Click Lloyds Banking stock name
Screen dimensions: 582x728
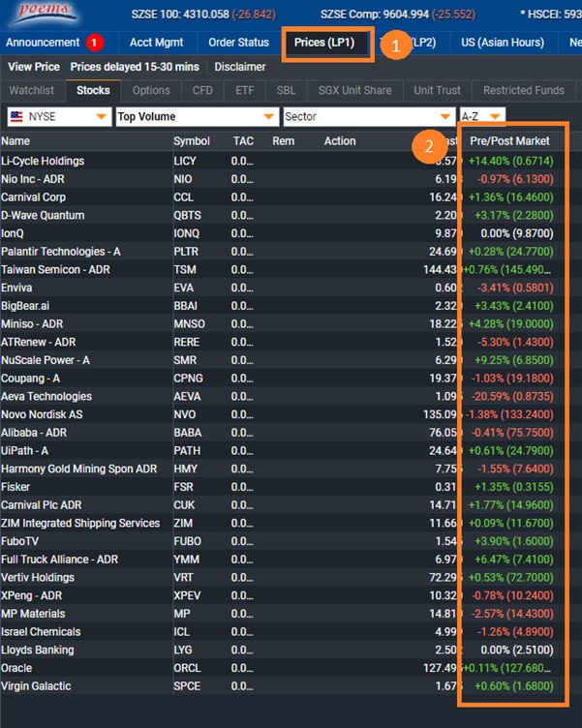click(37, 650)
